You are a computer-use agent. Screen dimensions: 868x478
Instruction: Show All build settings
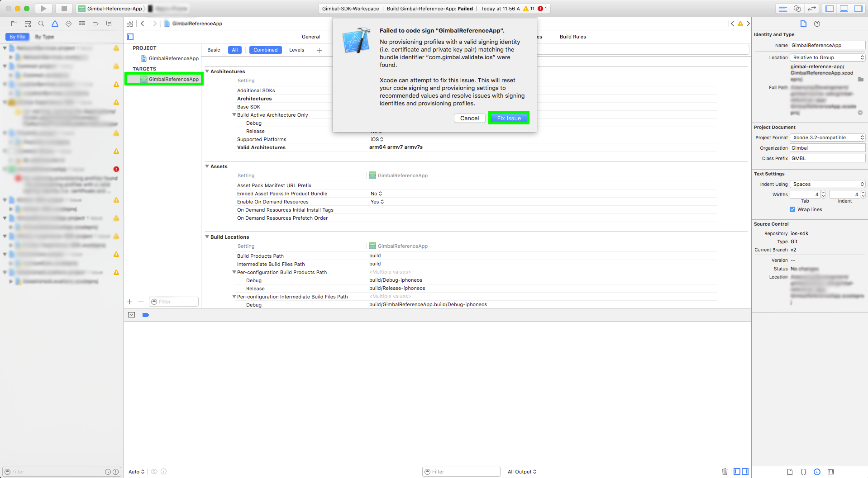[235, 50]
